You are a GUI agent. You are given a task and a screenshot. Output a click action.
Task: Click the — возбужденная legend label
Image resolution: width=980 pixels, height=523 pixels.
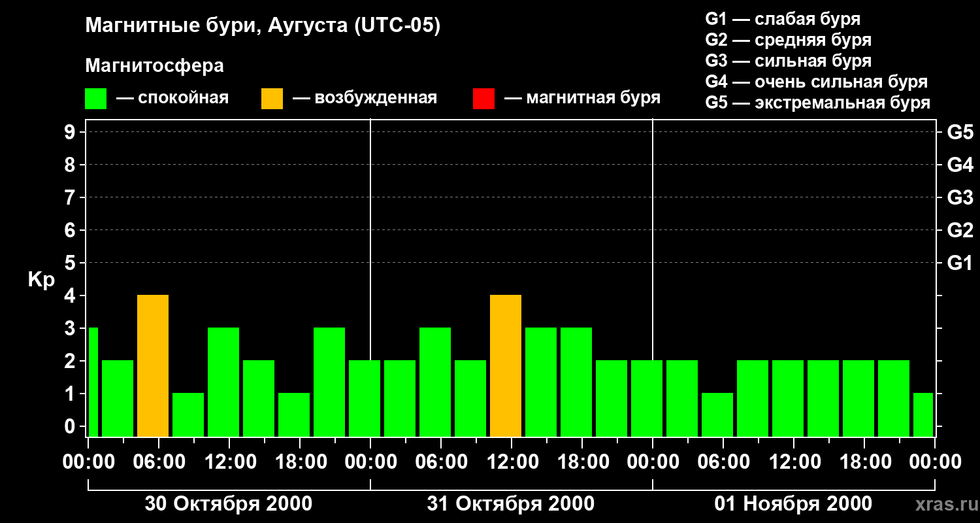(365, 98)
